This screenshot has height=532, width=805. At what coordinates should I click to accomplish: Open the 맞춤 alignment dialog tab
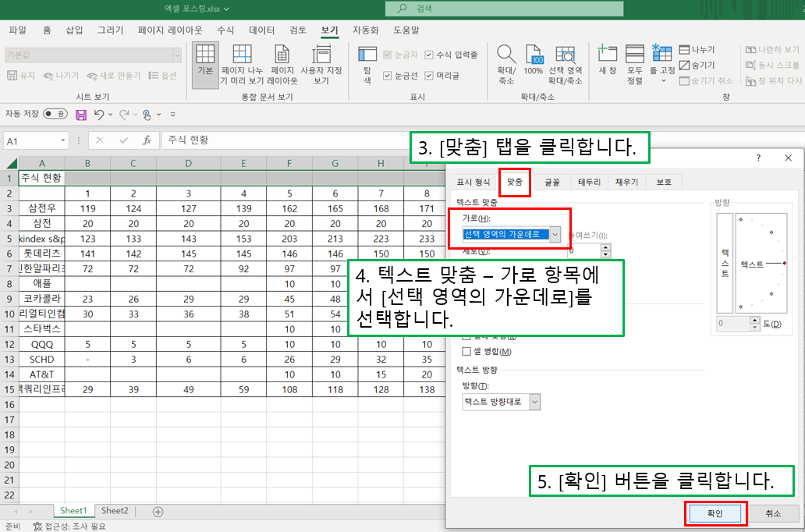pyautogui.click(x=514, y=182)
